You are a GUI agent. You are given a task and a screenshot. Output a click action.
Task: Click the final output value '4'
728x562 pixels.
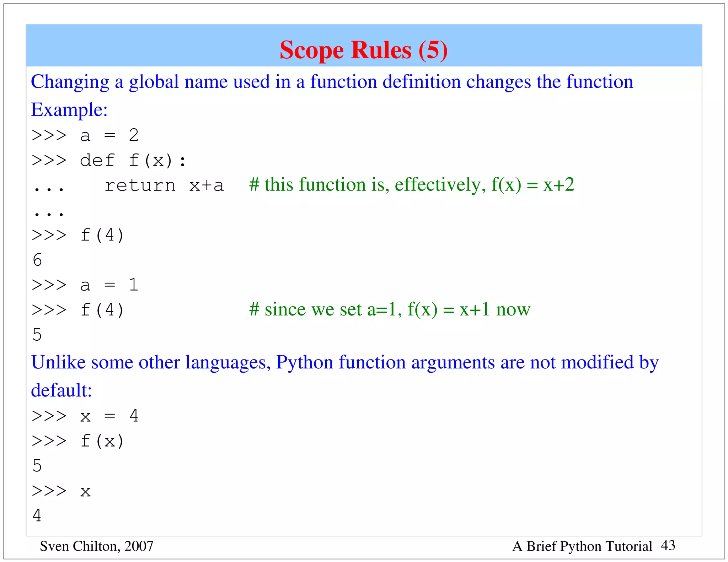coord(37,515)
